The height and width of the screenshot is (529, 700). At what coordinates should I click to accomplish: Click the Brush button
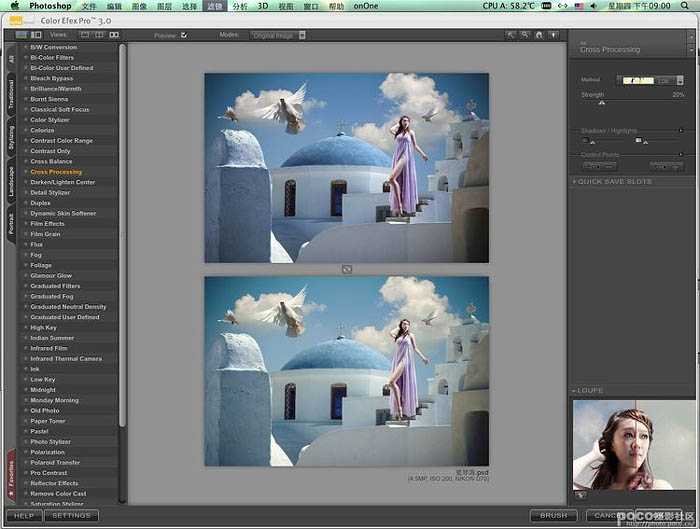click(x=553, y=516)
